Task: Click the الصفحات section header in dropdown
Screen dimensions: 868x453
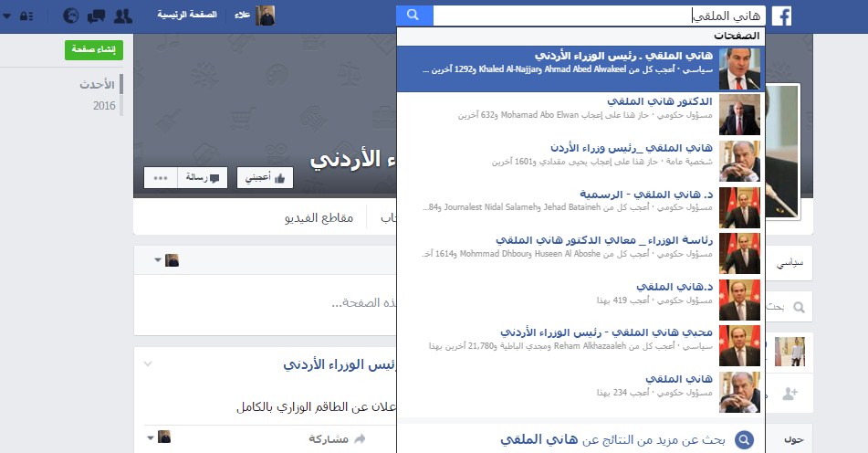Action: point(737,36)
